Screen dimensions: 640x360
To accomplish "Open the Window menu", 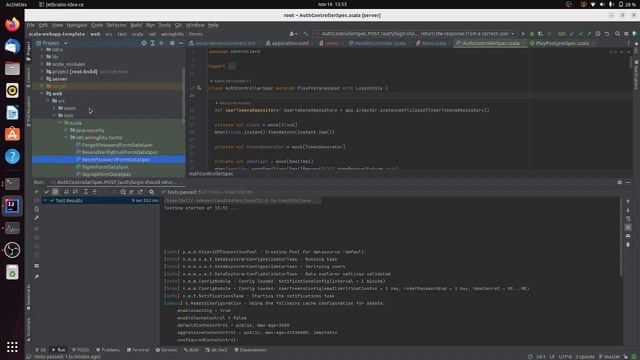I will pyautogui.click(x=195, y=25).
